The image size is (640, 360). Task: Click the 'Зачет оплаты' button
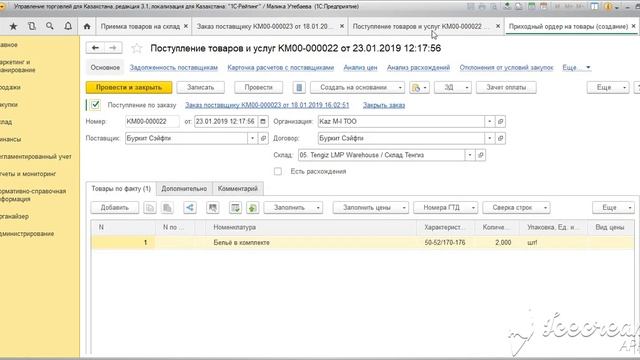tap(506, 87)
